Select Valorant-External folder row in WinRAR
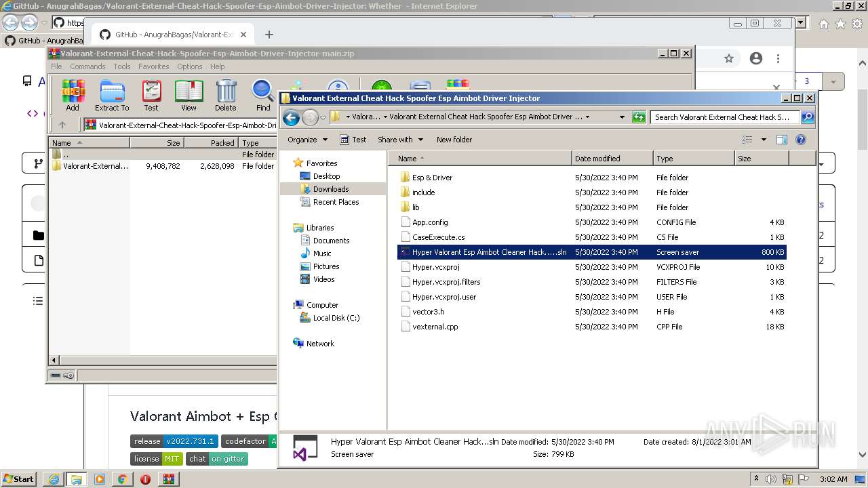 [163, 166]
